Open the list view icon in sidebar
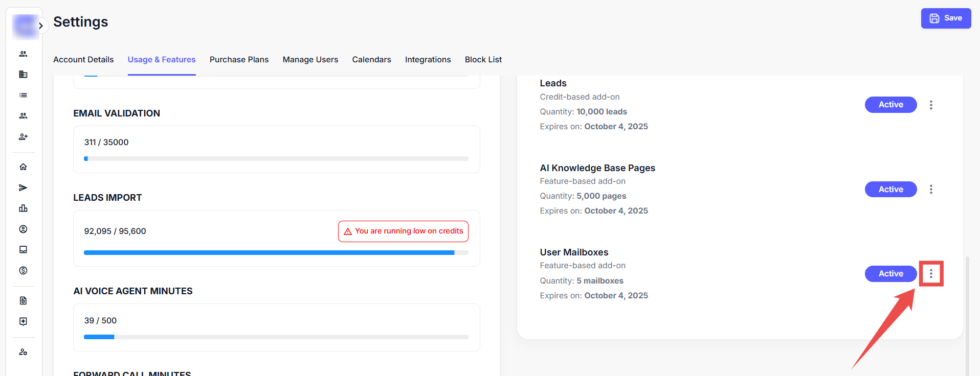The width and height of the screenshot is (980, 376). tap(23, 96)
